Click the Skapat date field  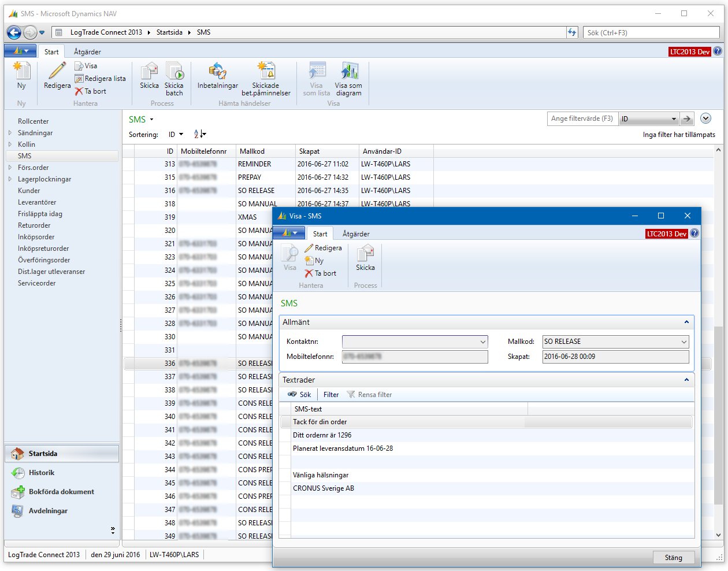pos(616,357)
